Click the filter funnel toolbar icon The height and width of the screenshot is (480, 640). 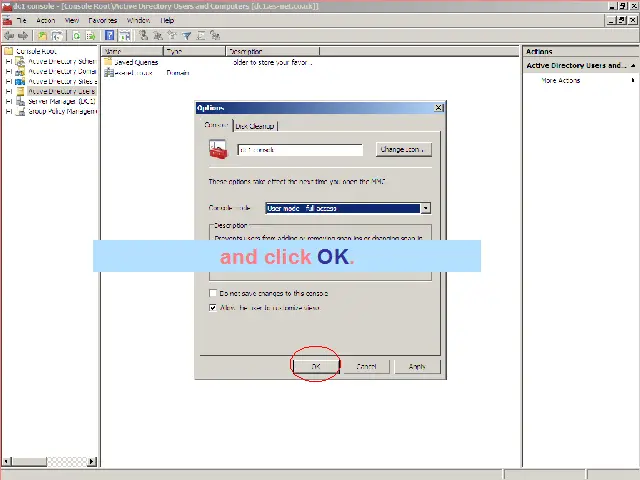point(187,35)
